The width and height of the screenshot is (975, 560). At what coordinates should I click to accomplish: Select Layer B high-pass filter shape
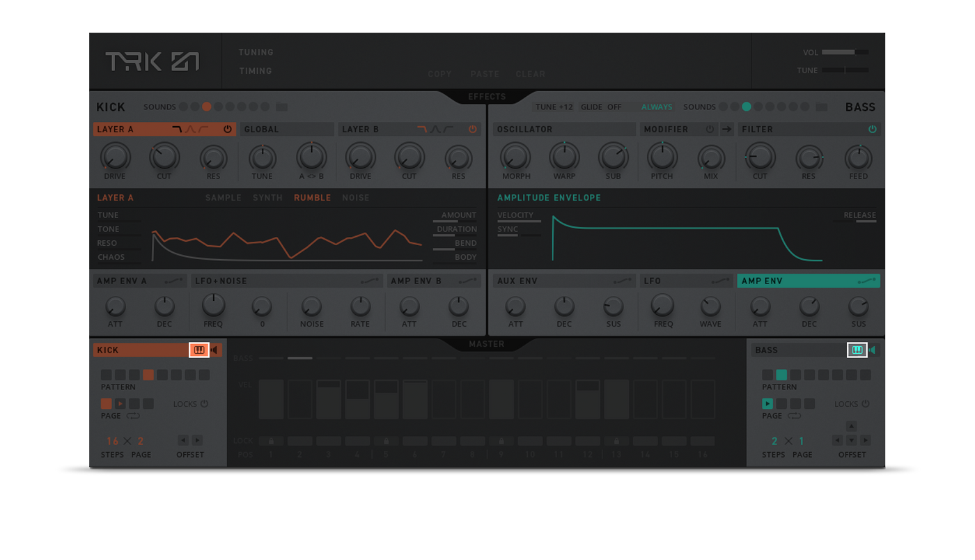coord(448,130)
